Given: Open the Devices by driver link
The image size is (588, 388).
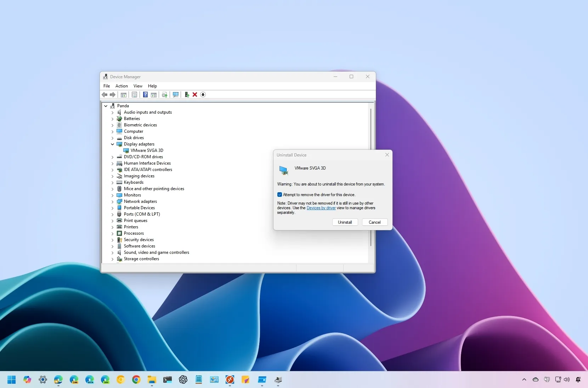Looking at the screenshot, I should coord(322,208).
